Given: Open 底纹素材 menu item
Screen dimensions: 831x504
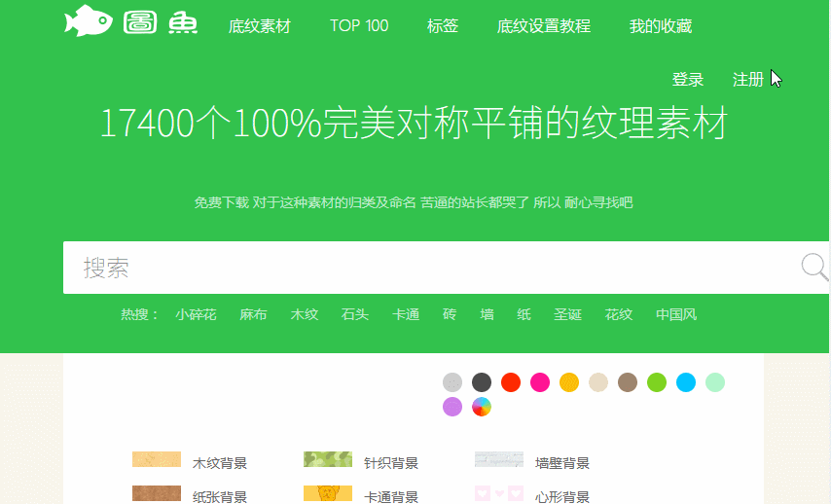Looking at the screenshot, I should (x=260, y=26).
